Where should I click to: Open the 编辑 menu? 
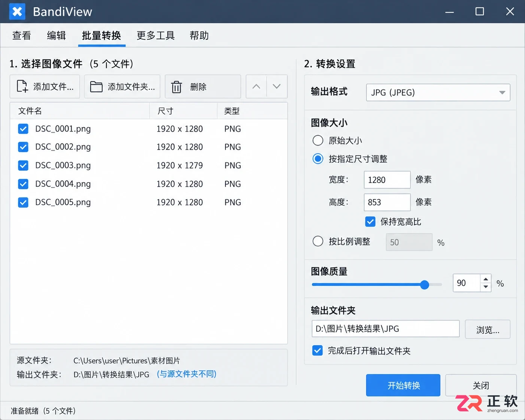(x=57, y=36)
